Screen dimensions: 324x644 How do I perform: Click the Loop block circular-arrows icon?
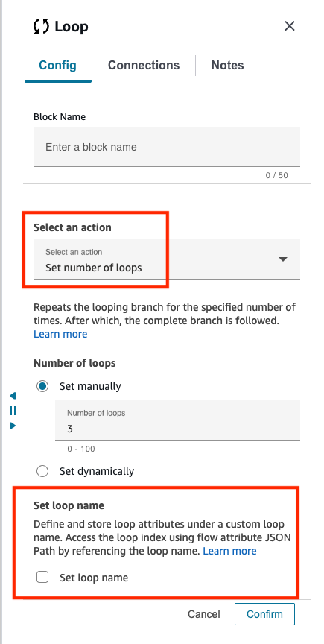[x=41, y=27]
